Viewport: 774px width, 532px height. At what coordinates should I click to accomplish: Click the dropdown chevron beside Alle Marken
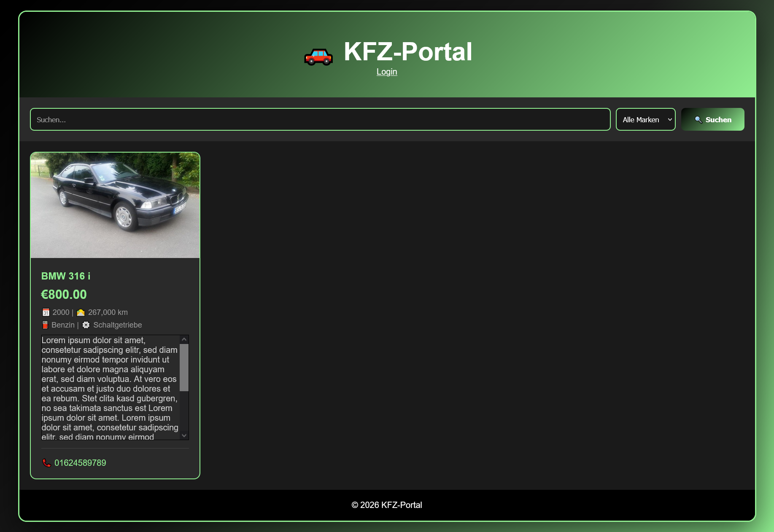pyautogui.click(x=669, y=119)
